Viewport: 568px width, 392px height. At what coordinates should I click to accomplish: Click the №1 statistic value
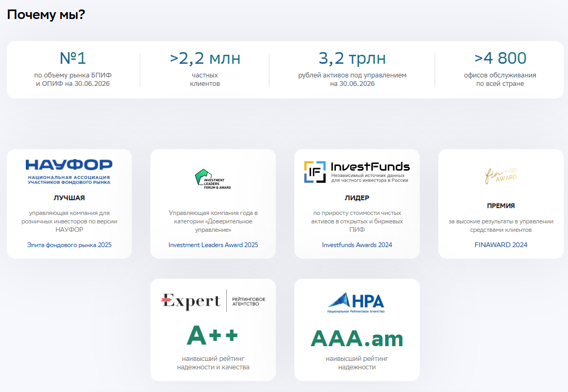[x=73, y=58]
